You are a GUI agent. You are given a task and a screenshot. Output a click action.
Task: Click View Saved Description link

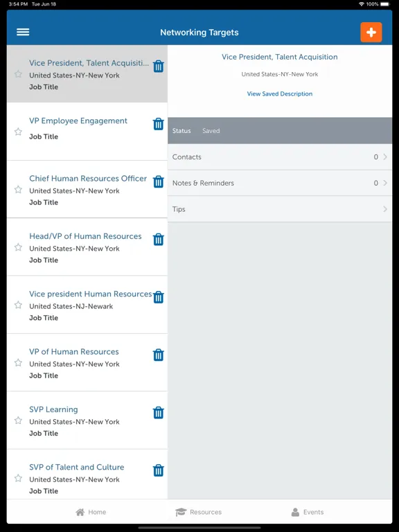pos(280,94)
